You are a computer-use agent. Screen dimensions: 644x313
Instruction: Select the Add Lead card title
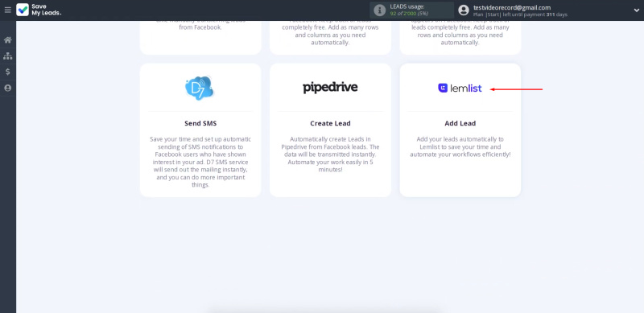(460, 123)
